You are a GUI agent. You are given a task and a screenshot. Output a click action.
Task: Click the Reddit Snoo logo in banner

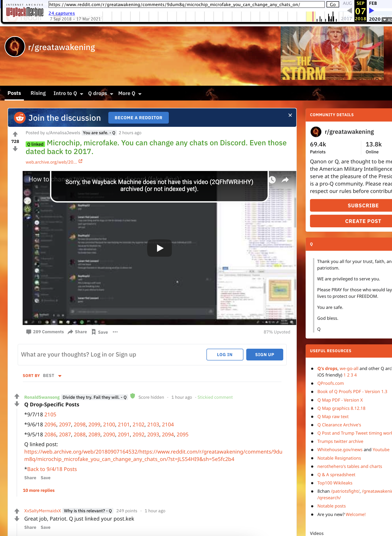coord(20,118)
